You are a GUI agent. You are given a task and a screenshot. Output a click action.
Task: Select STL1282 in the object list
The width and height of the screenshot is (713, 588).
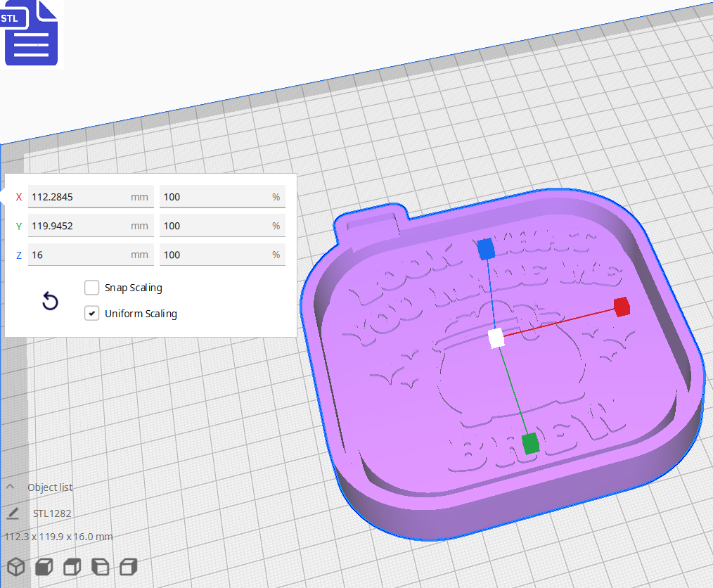[52, 513]
